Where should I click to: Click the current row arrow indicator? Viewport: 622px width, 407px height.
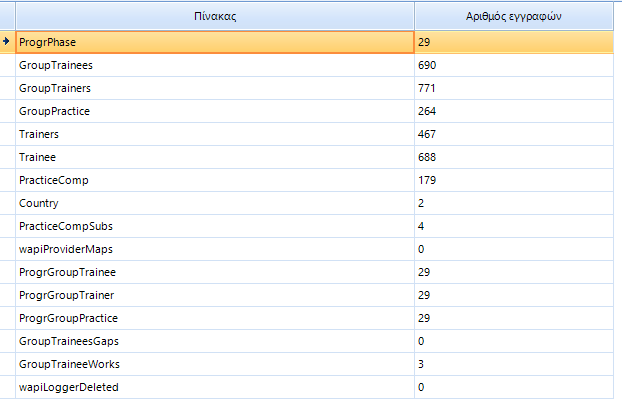(7, 42)
